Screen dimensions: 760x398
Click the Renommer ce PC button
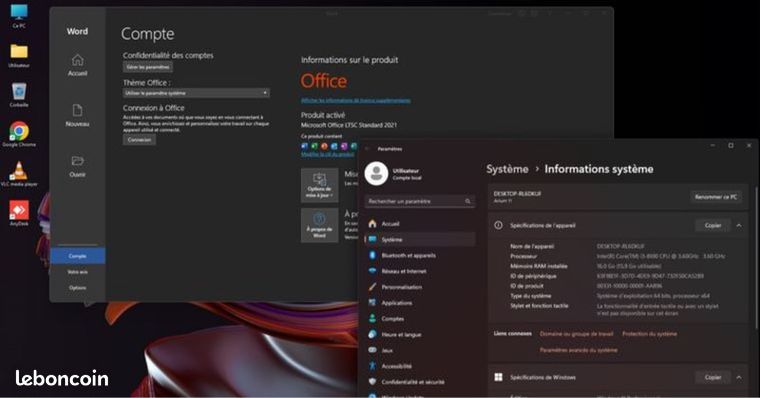click(x=715, y=197)
